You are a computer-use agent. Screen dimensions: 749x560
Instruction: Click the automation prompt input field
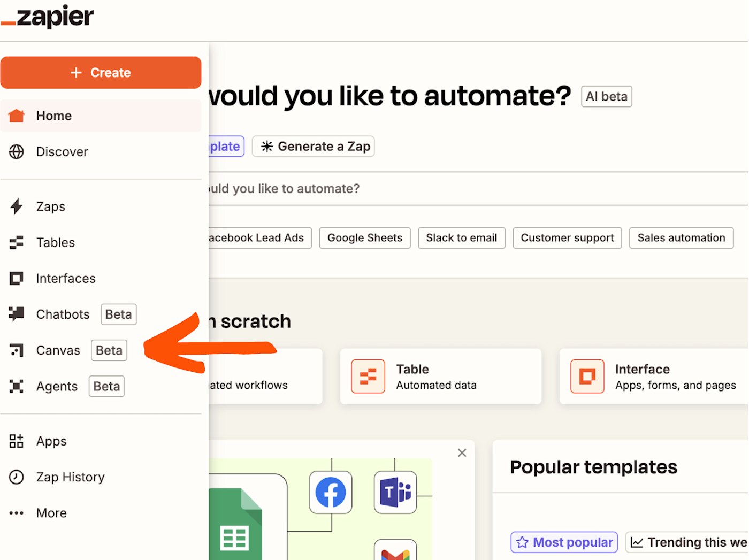pyautogui.click(x=478, y=189)
